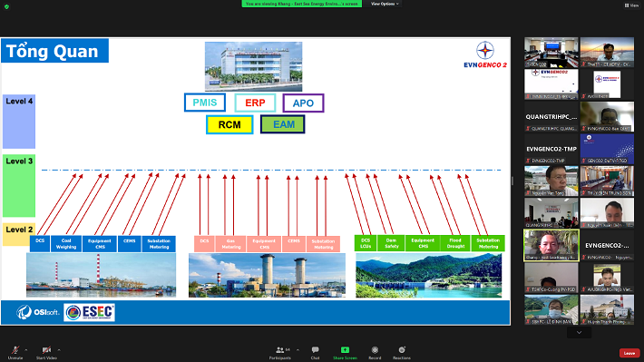Open the Participants panel
Screen dimensions: 644x362
[280, 353]
